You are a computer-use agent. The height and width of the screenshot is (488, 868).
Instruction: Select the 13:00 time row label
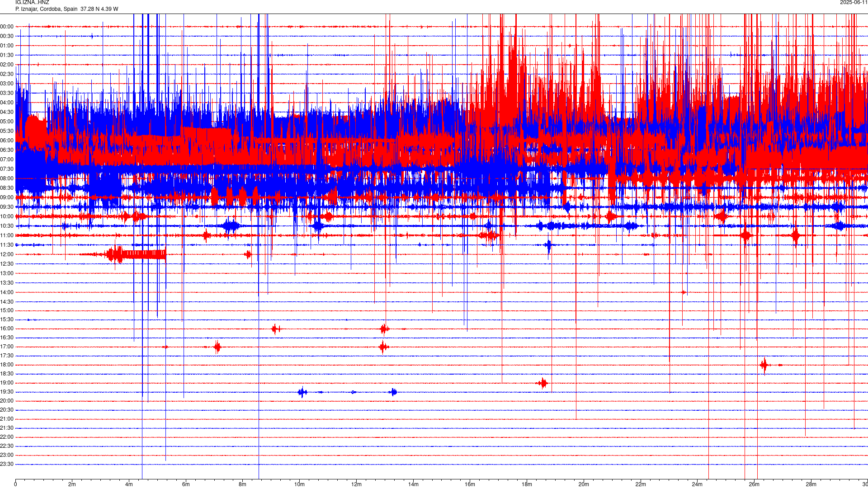point(7,273)
